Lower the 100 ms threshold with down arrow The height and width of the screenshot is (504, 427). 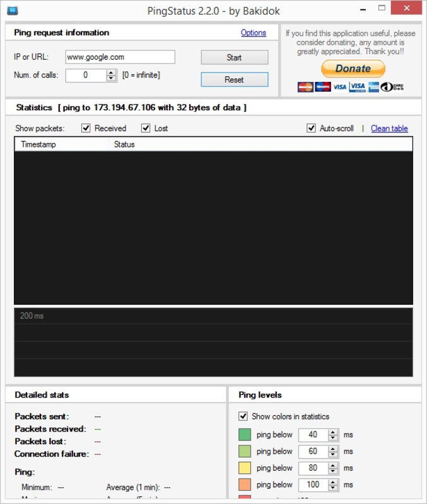[333, 488]
